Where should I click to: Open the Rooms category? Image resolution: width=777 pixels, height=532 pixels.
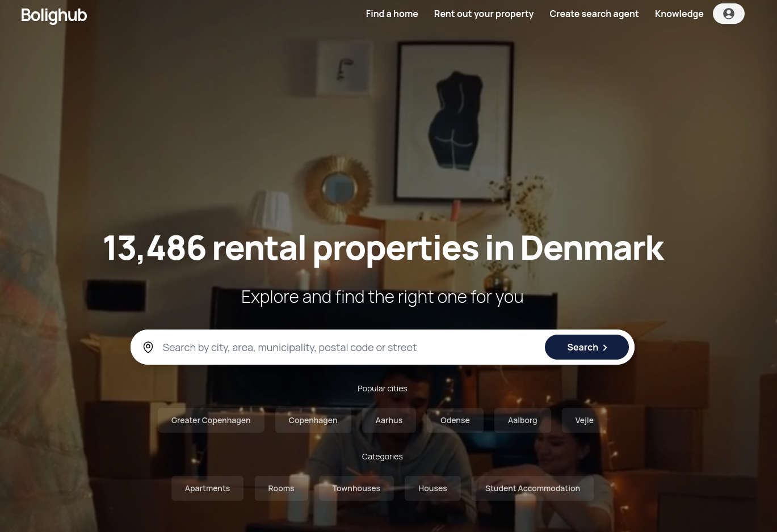(x=281, y=488)
